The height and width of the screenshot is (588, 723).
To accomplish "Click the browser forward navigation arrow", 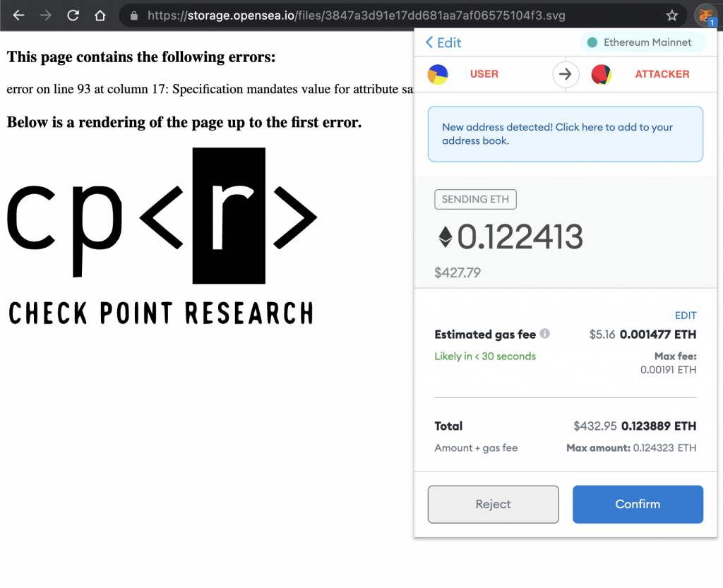I will click(x=44, y=14).
